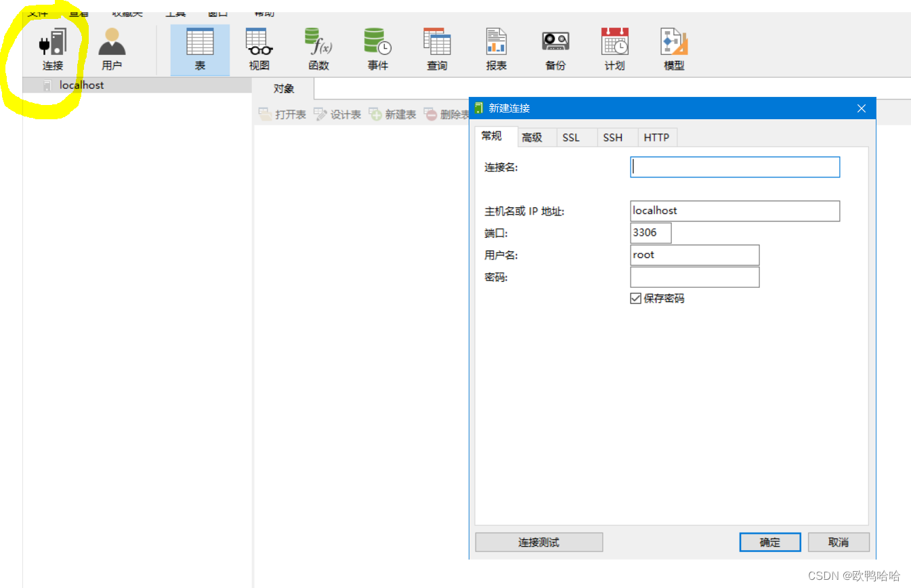Click the 连接名: label text
The width and height of the screenshot is (911, 588).
pos(501,167)
